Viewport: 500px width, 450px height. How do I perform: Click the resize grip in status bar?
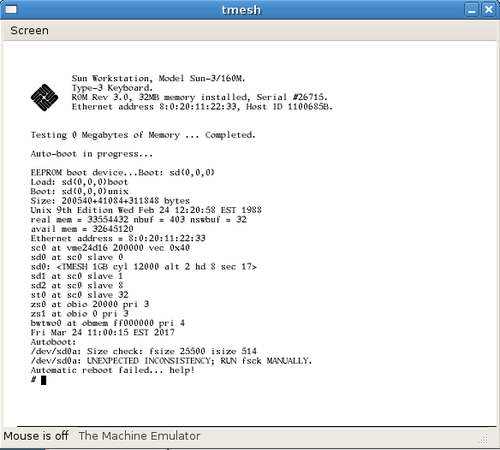pos(483,439)
